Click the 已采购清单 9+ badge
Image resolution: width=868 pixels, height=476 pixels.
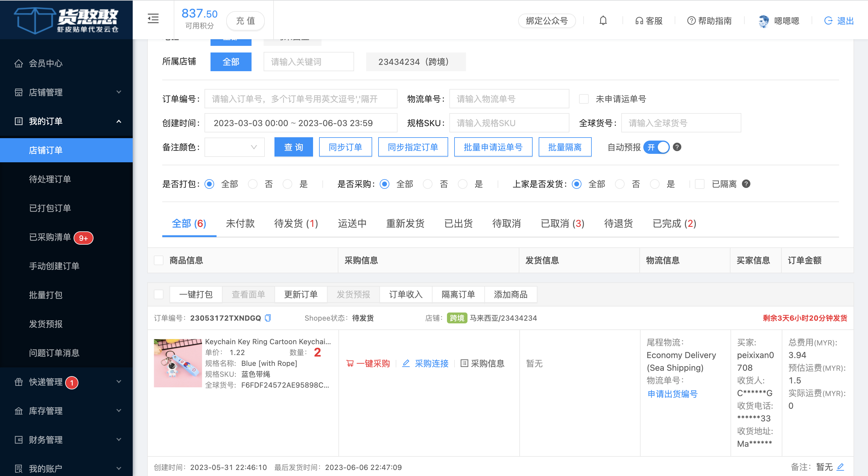pyautogui.click(x=84, y=238)
